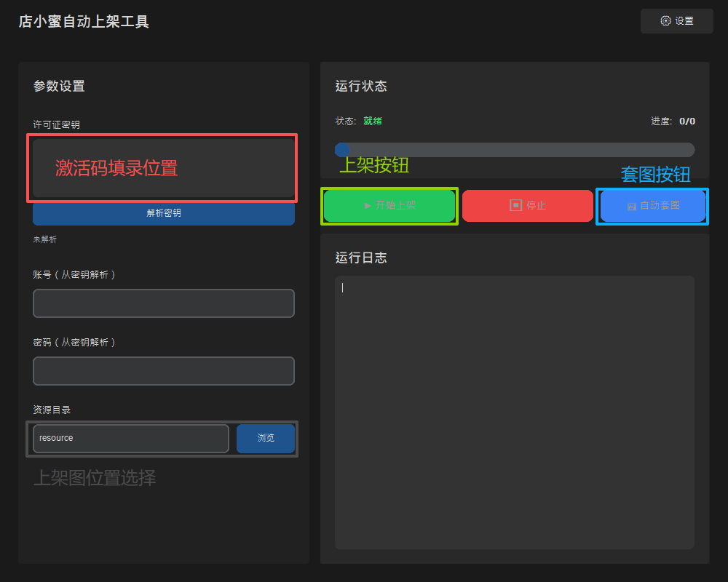Click the 店小蜜自动上架工具 title
This screenshot has width=728, height=582.
coord(84,22)
